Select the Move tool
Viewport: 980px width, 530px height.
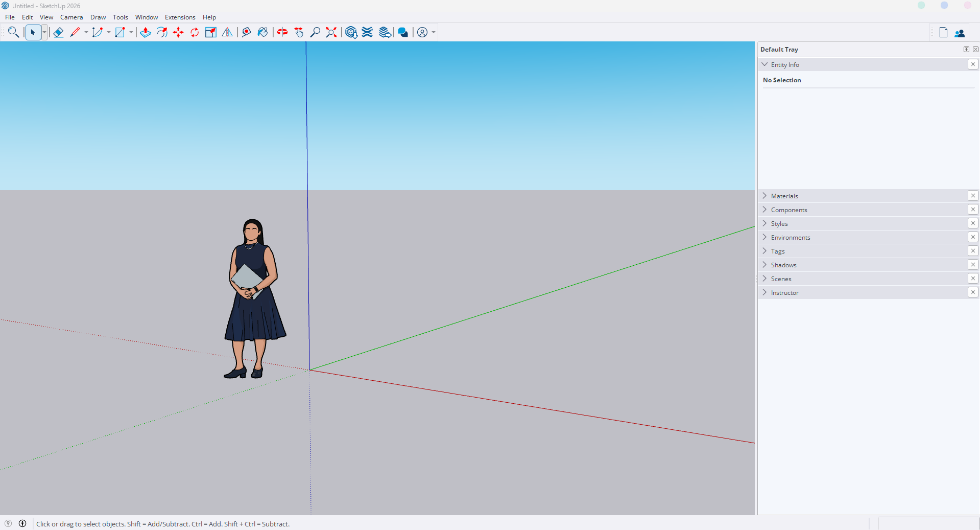178,33
